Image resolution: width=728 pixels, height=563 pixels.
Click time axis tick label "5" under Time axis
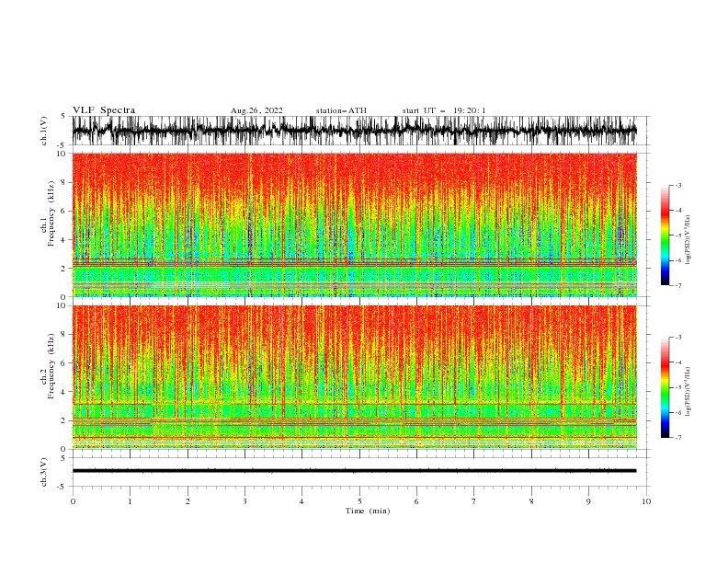point(359,501)
